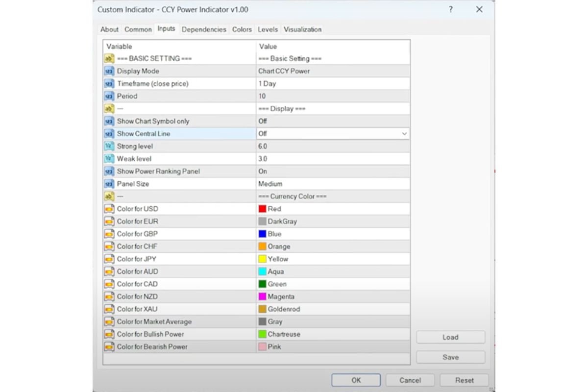Click the color icon beside Color for USD
This screenshot has height=392, width=588.
[x=109, y=209]
